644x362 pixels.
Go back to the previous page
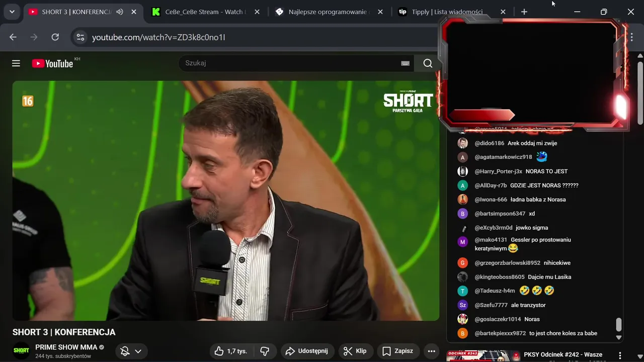(13, 37)
